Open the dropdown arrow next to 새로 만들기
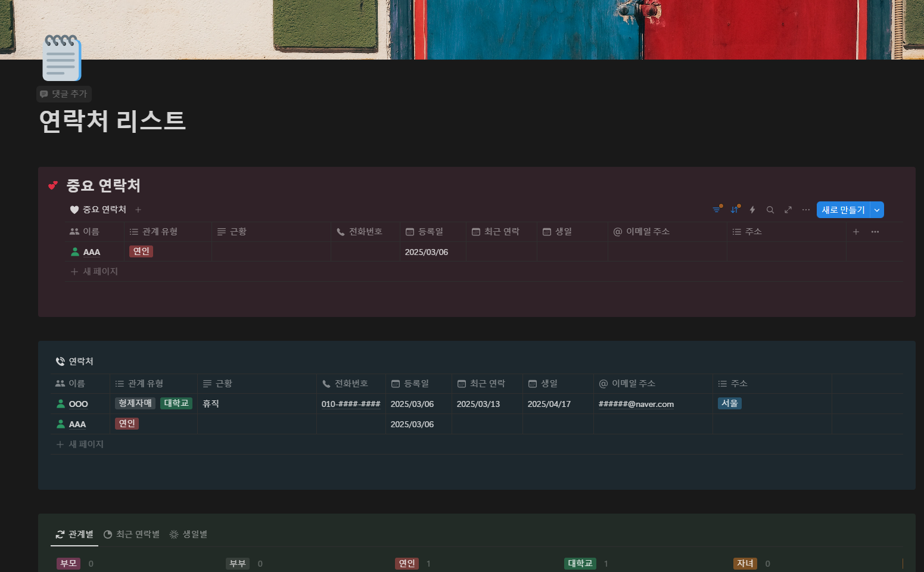 pyautogui.click(x=877, y=210)
